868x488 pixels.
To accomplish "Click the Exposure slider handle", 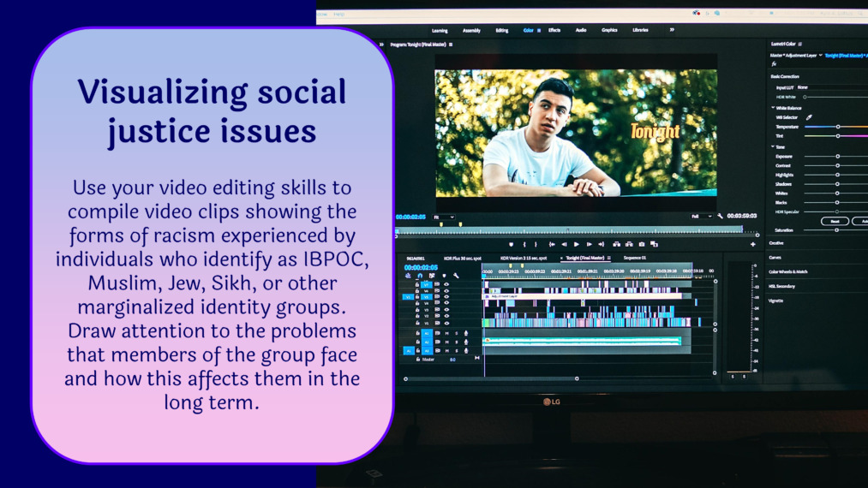I will [837, 157].
